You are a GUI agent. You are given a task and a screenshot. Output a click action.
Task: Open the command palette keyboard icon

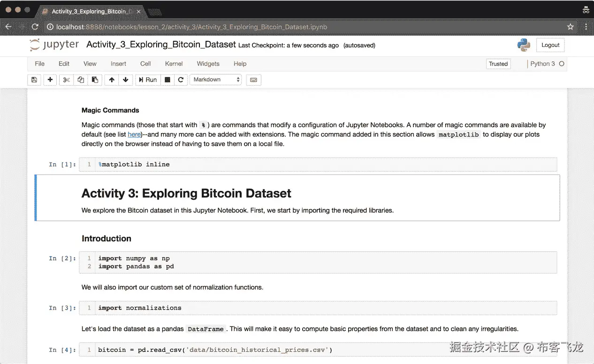(253, 80)
